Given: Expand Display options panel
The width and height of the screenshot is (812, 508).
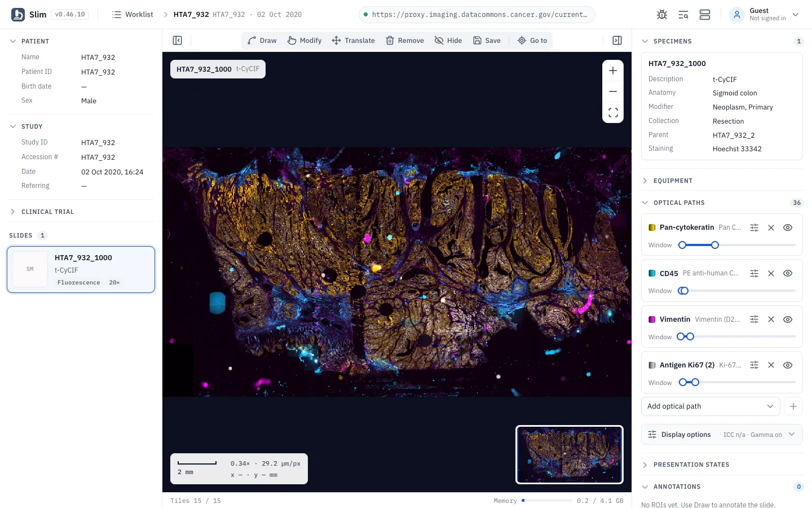Looking at the screenshot, I should pos(722,435).
